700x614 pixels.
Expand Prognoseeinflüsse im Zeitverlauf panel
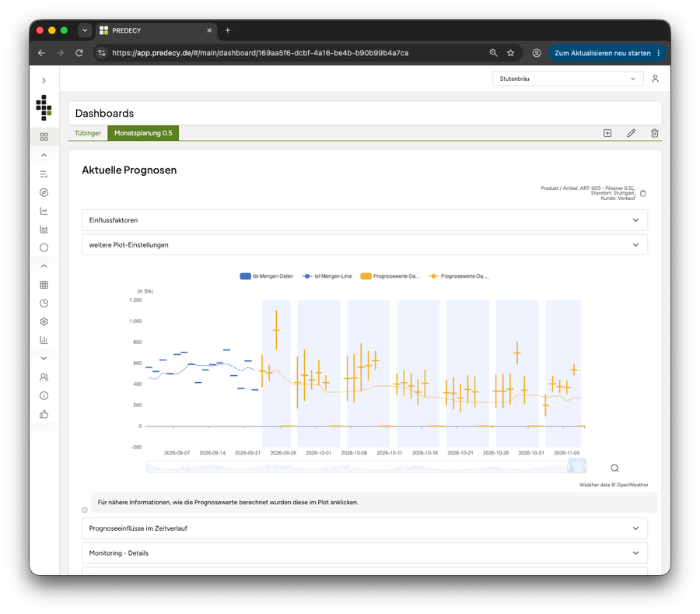pos(365,528)
